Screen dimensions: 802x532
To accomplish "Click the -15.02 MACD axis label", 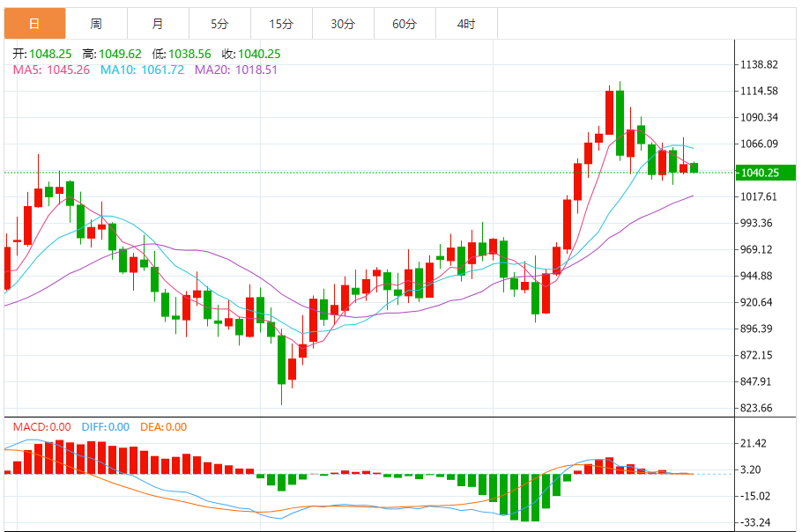I will (754, 496).
